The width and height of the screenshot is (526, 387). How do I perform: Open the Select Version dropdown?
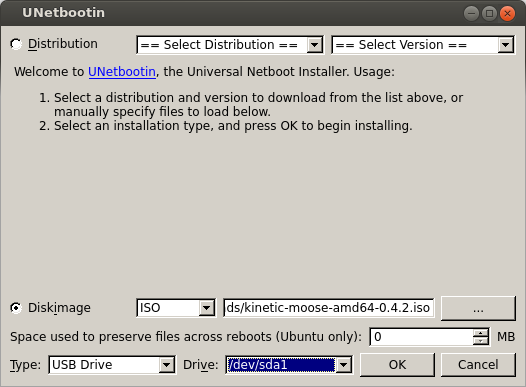423,45
